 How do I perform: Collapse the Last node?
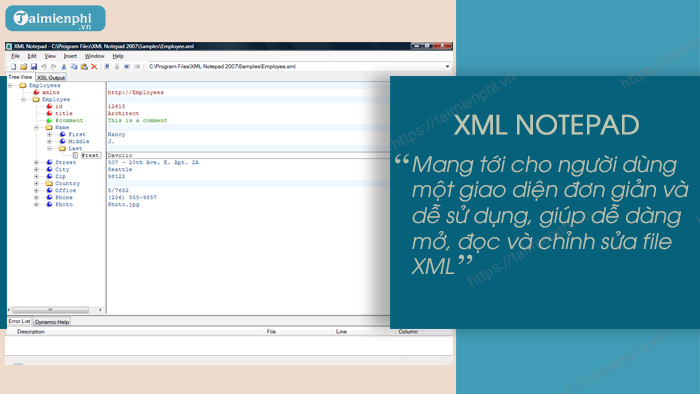50,148
